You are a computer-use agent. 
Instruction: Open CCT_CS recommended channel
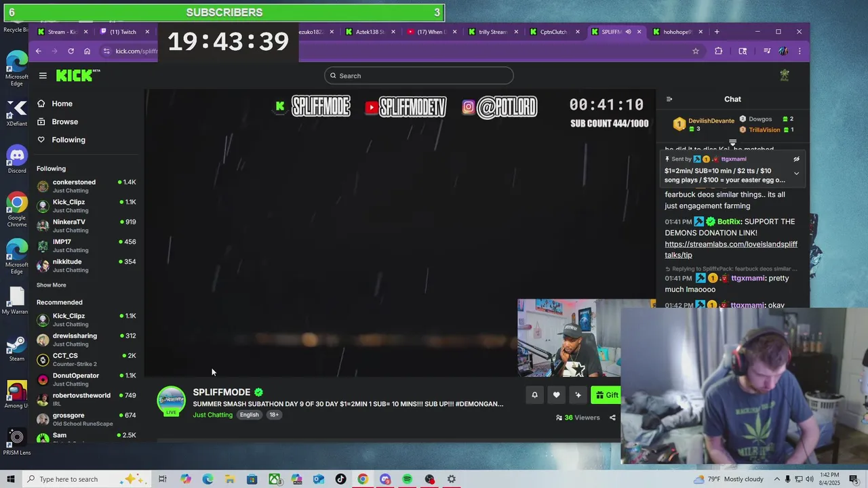(x=86, y=359)
